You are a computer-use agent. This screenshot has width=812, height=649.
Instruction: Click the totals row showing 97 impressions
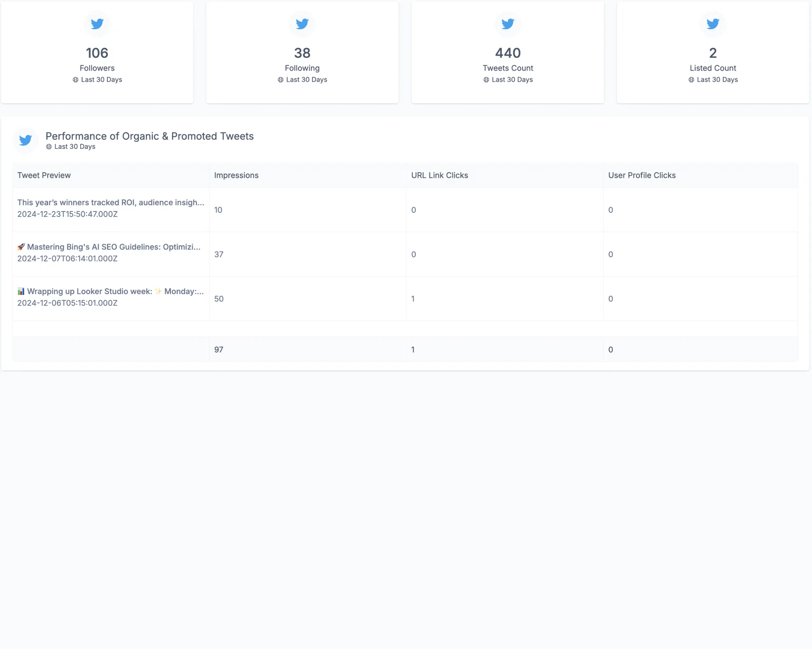[219, 349]
